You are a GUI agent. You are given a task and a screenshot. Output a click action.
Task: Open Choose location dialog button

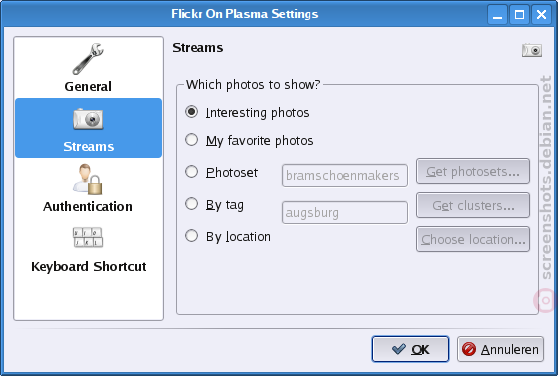473,239
